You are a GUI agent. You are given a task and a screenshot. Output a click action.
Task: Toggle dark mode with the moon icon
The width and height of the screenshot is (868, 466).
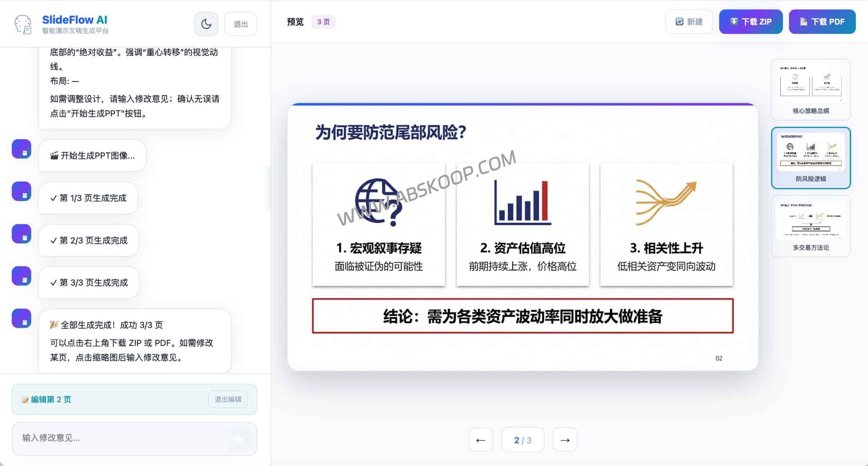[206, 23]
